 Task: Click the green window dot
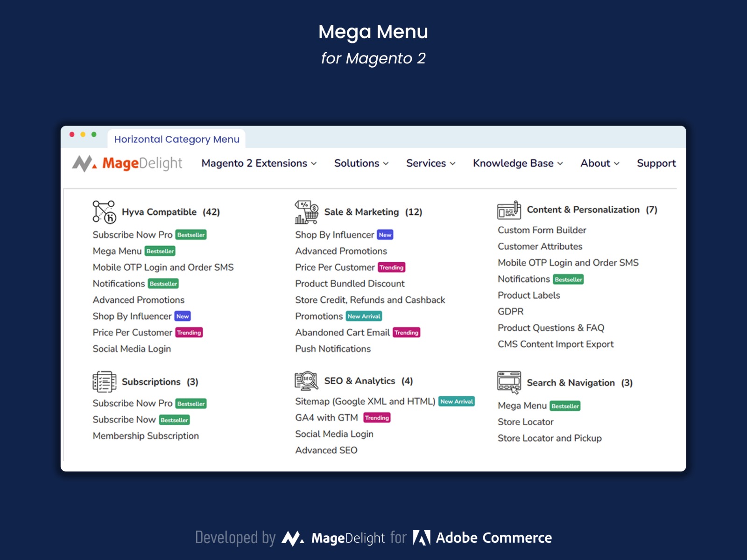click(94, 134)
